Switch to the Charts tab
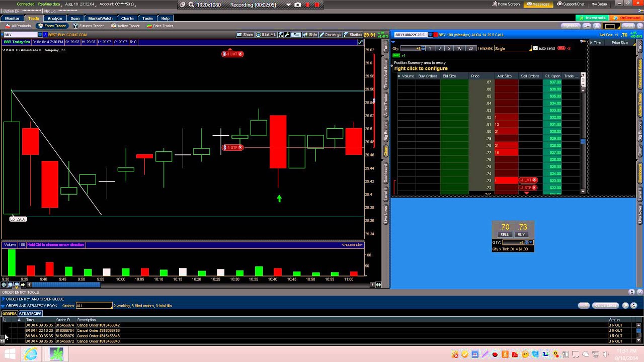Screen dimensions: 644x362 tap(127, 18)
